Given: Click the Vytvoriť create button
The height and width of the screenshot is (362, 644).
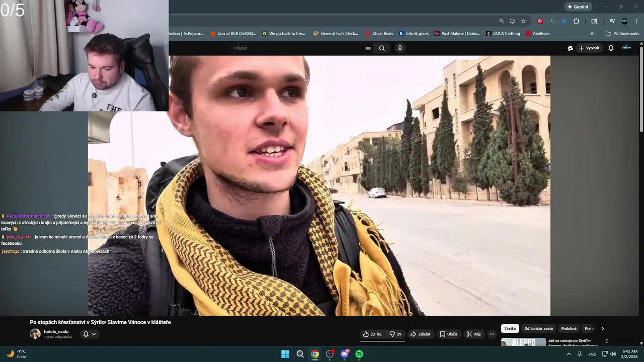Looking at the screenshot, I should pos(589,48).
